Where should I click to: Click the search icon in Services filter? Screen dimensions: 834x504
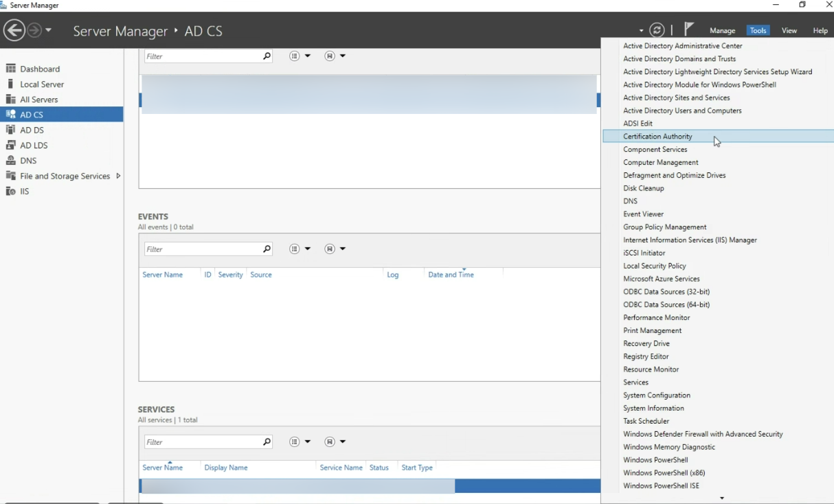click(267, 442)
